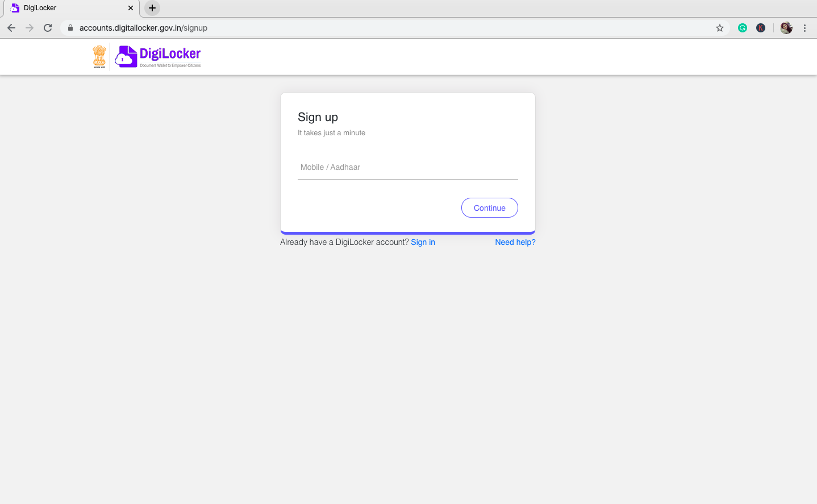
Task: Follow the Sign in link
Action: click(x=423, y=242)
